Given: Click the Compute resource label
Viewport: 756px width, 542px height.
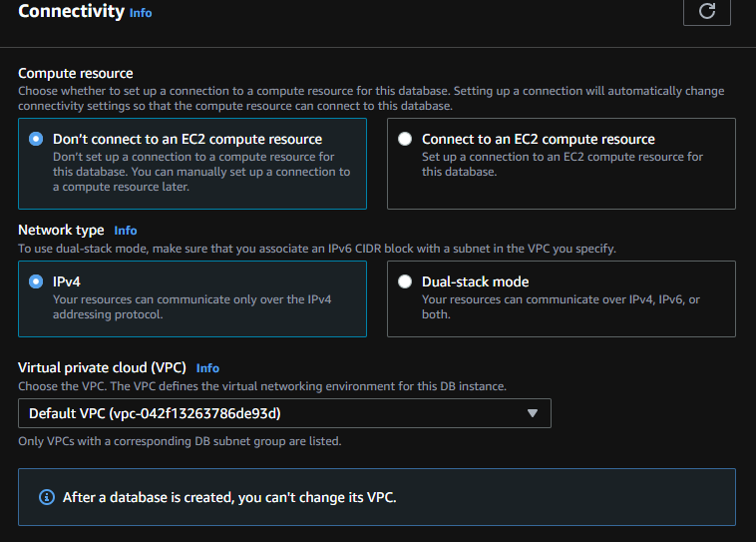Looking at the screenshot, I should (75, 73).
